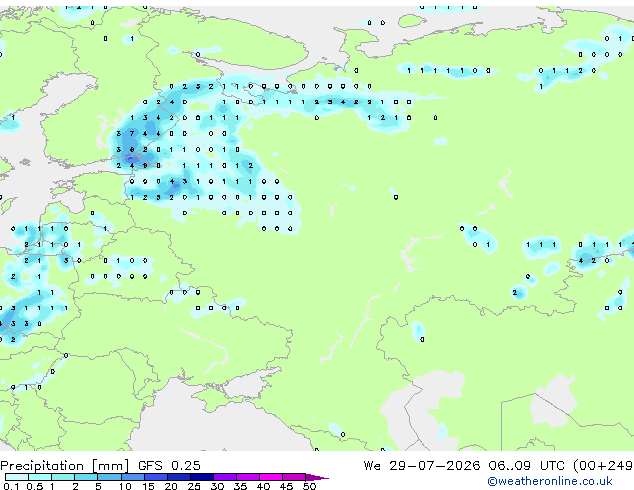The image size is (634, 490).
Task: Click the legend value label '40'
Action: 263,486
